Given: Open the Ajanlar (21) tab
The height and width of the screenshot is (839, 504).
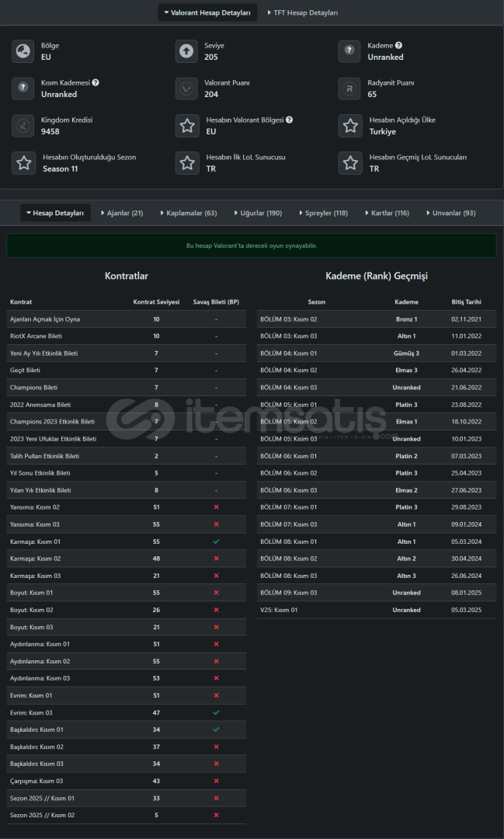Looking at the screenshot, I should tap(122, 213).
